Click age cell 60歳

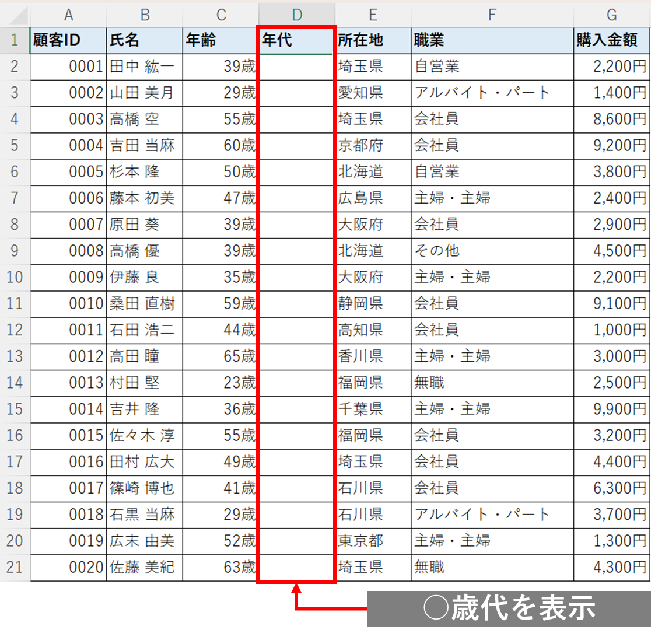click(220, 146)
